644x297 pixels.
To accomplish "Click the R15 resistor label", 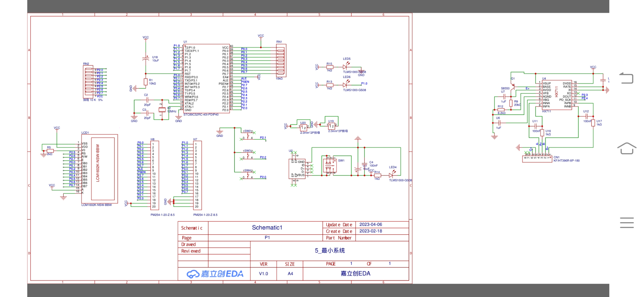I will [x=329, y=64].
